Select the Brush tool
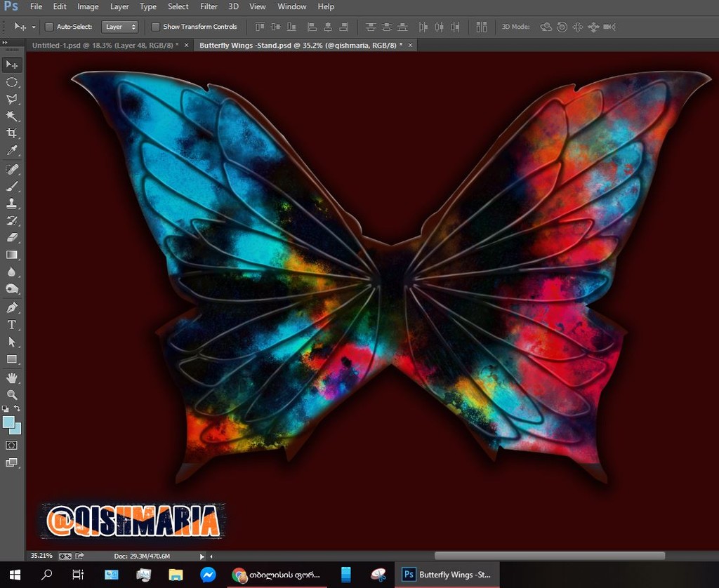 coord(12,186)
